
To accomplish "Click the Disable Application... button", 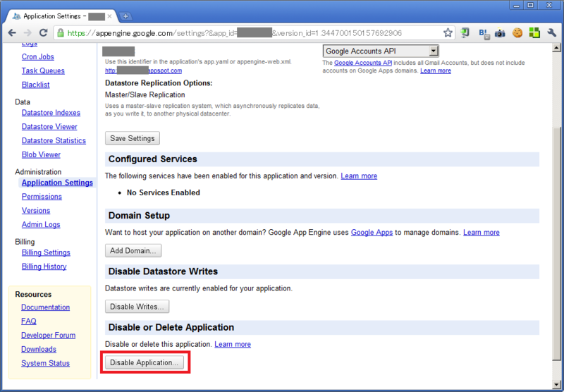I will point(145,362).
